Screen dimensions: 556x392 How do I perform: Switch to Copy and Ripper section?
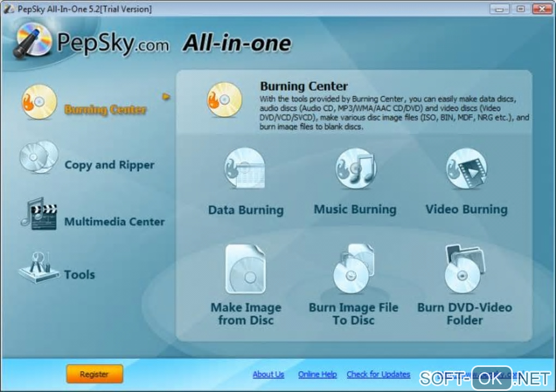click(x=109, y=165)
